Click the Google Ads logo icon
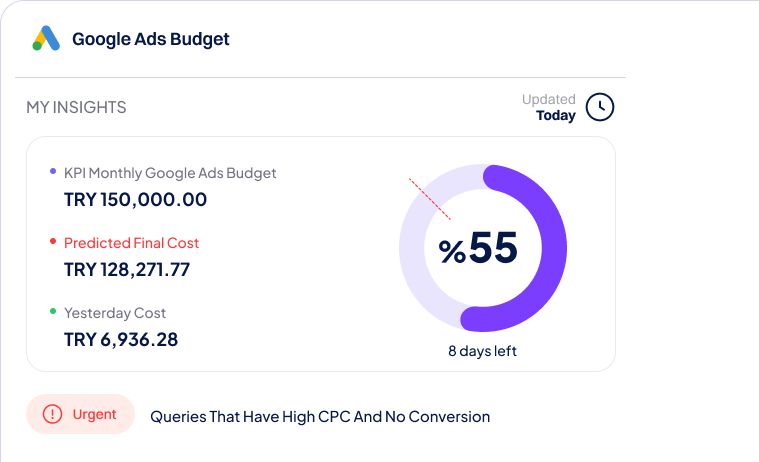The height and width of the screenshot is (462, 759). [x=46, y=38]
